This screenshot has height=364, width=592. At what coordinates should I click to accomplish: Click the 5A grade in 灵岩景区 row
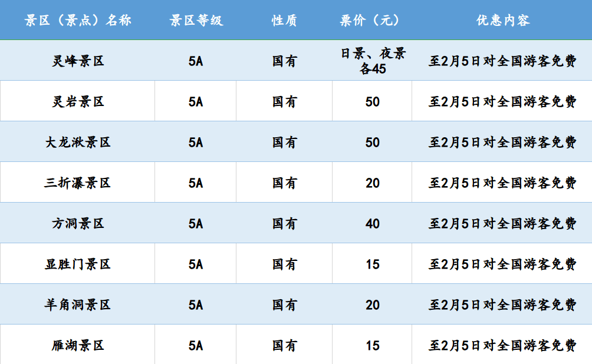tap(196, 102)
